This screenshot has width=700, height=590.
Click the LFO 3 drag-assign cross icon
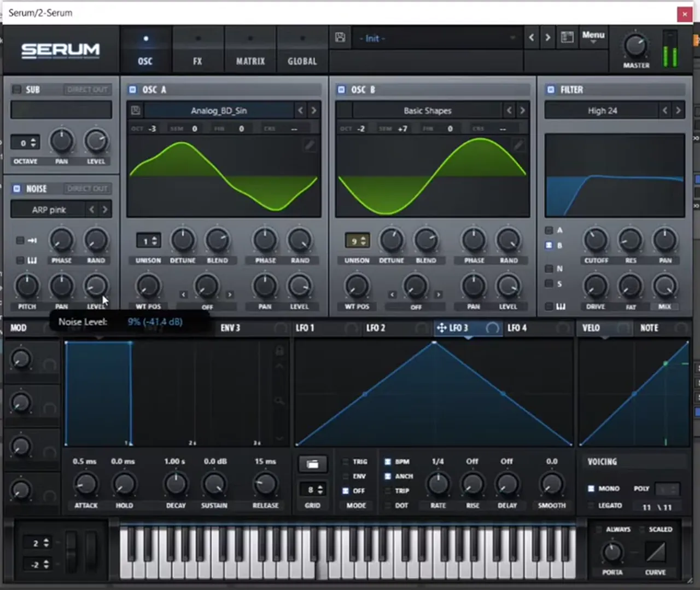coord(441,328)
